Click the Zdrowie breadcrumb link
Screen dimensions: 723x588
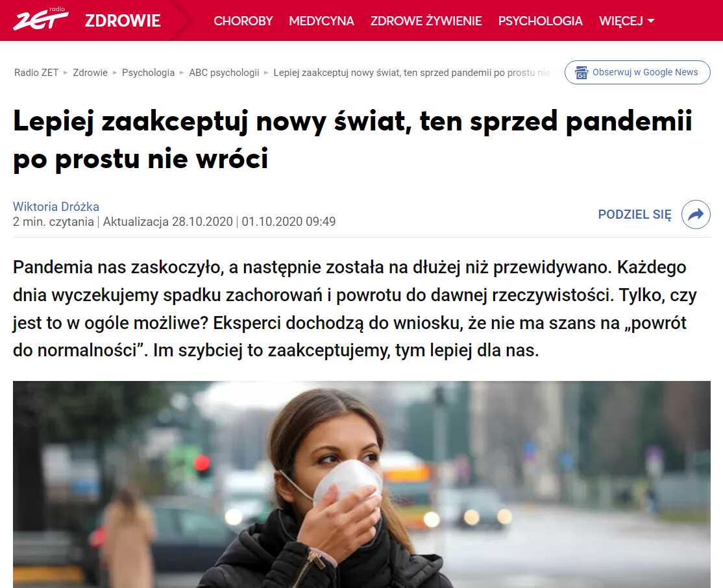point(90,73)
